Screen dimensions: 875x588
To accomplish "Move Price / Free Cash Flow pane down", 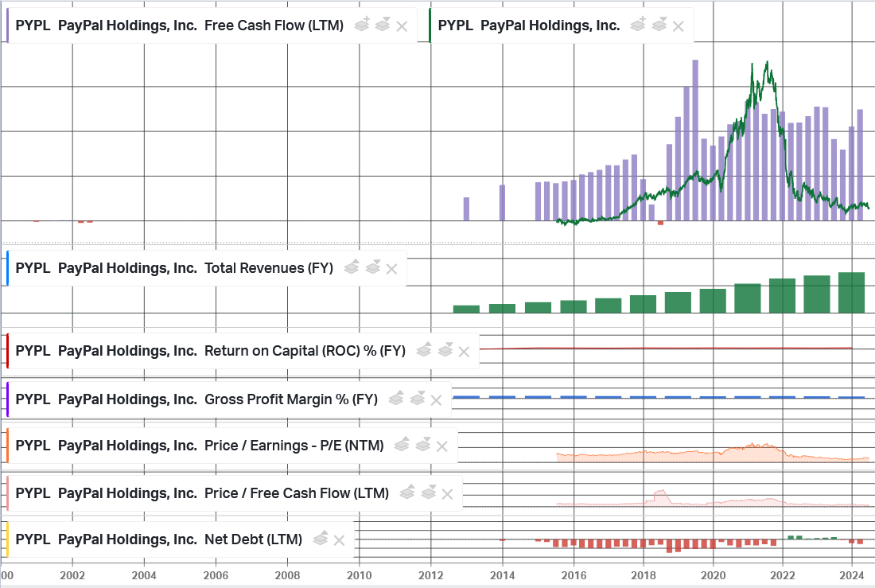I will [428, 493].
